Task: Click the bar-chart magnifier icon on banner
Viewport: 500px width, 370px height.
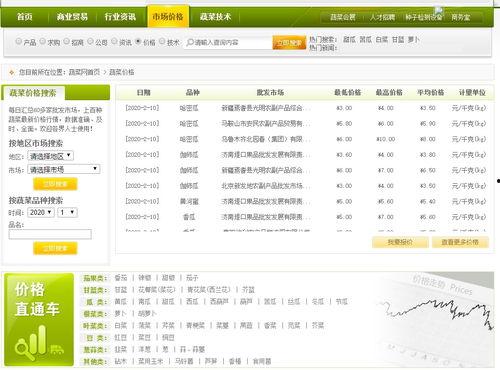Action: 31,342
